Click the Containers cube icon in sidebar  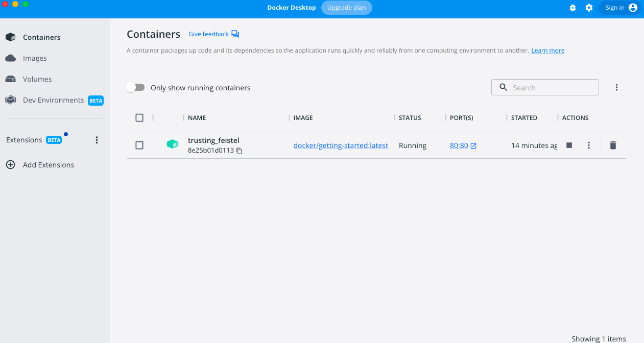pyautogui.click(x=11, y=37)
